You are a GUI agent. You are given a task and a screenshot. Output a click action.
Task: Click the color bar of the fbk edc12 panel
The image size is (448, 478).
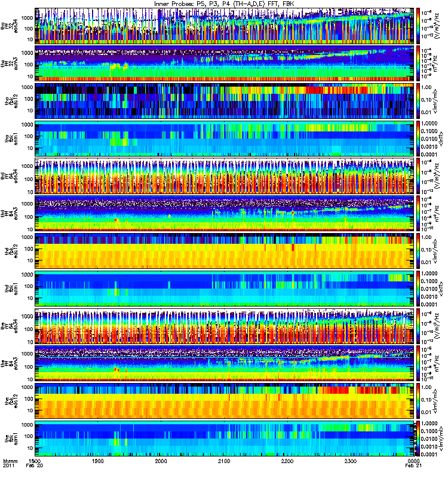pos(419,400)
